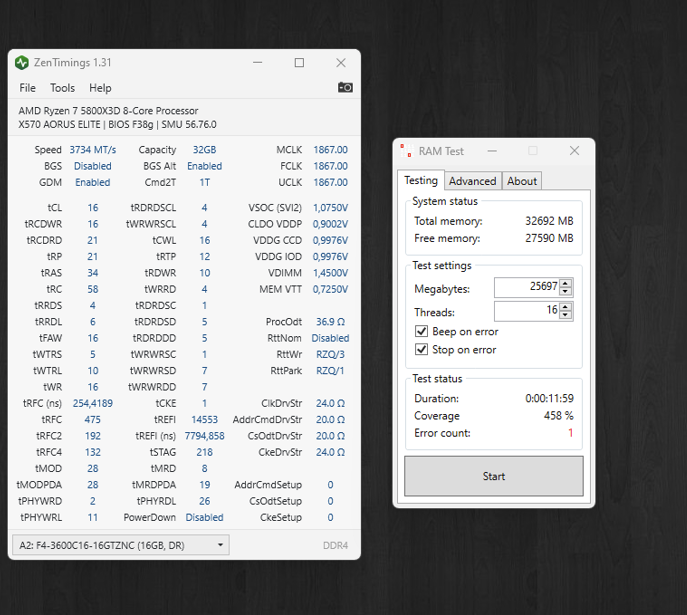Click the ProcOdt value 36.9 Ω
This screenshot has width=687, height=615.
tap(330, 322)
